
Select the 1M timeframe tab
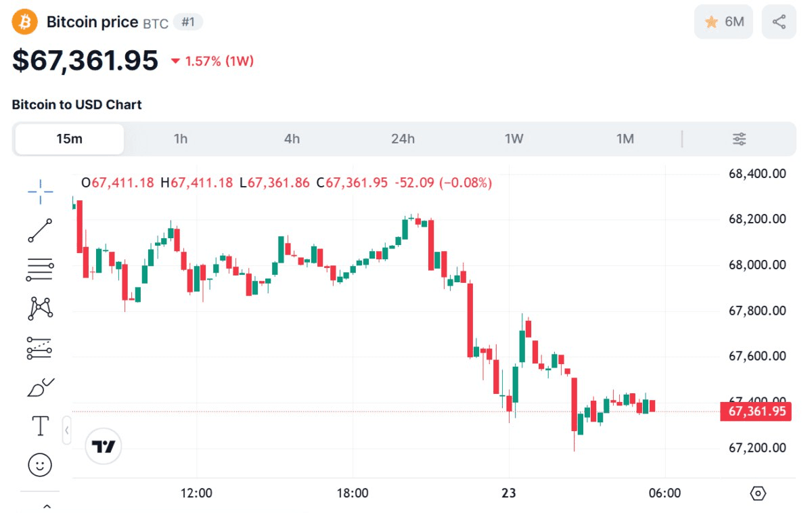coord(625,139)
